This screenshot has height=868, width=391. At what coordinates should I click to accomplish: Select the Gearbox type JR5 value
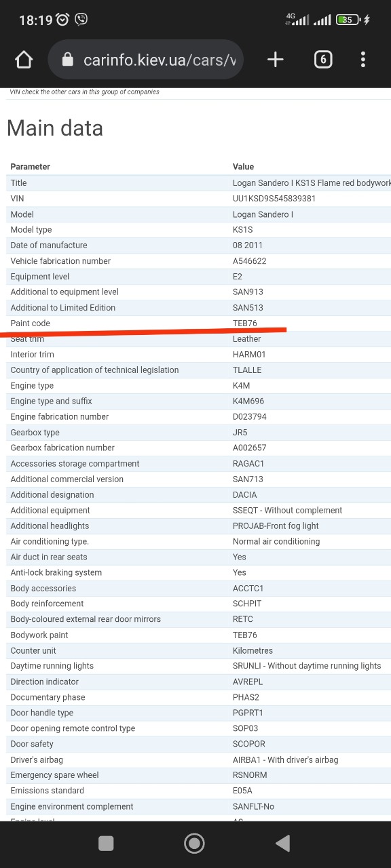[x=241, y=433]
